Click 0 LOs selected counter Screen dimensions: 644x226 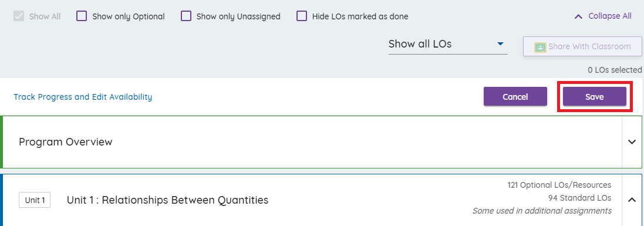[x=615, y=70]
